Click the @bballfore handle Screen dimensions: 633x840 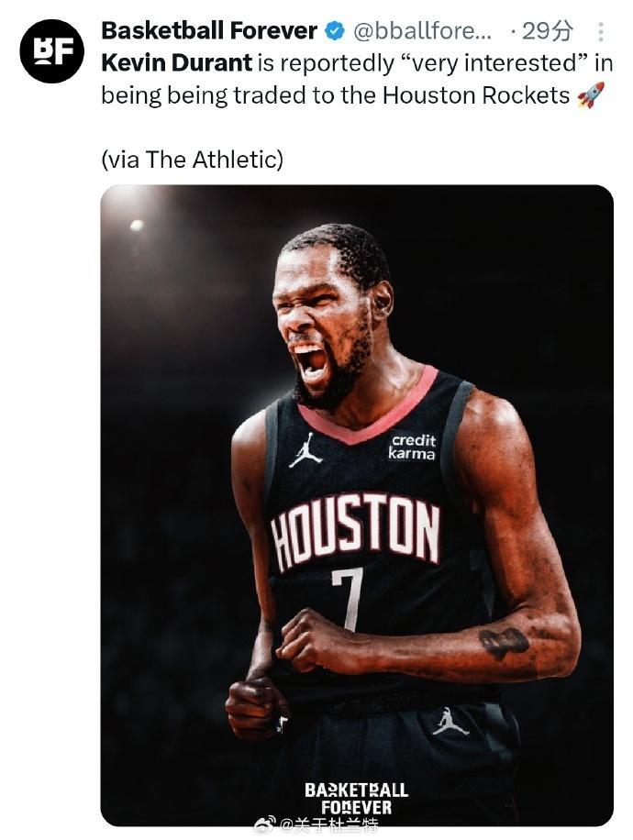416,31
